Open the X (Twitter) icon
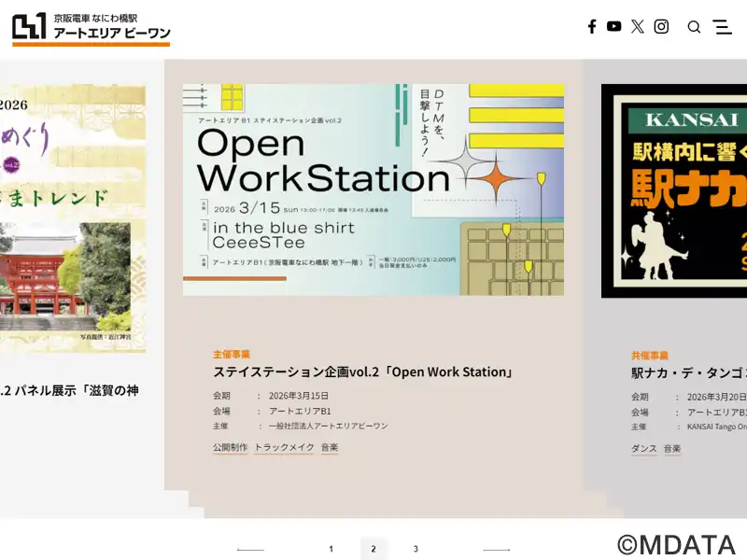This screenshot has width=747, height=560. (x=637, y=27)
